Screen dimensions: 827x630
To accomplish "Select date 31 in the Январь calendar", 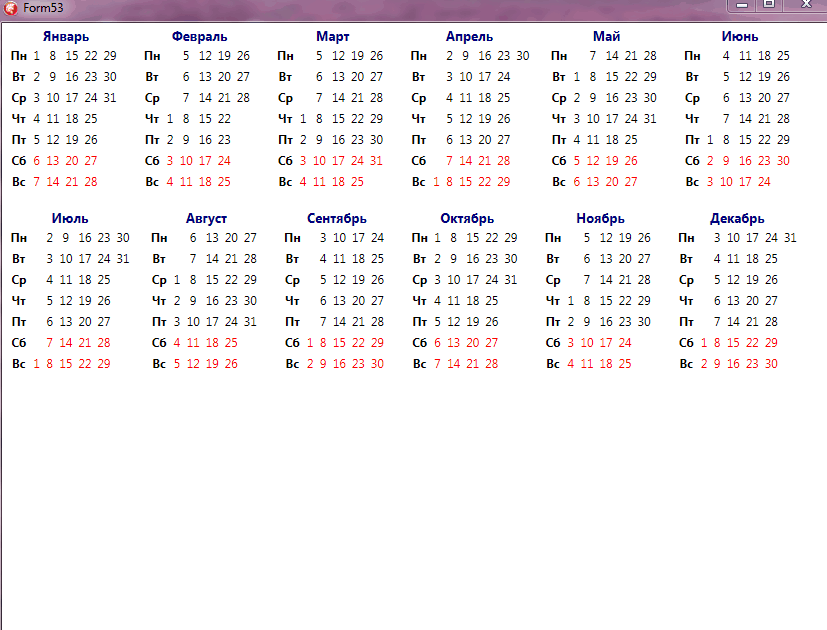I will tap(110, 98).
